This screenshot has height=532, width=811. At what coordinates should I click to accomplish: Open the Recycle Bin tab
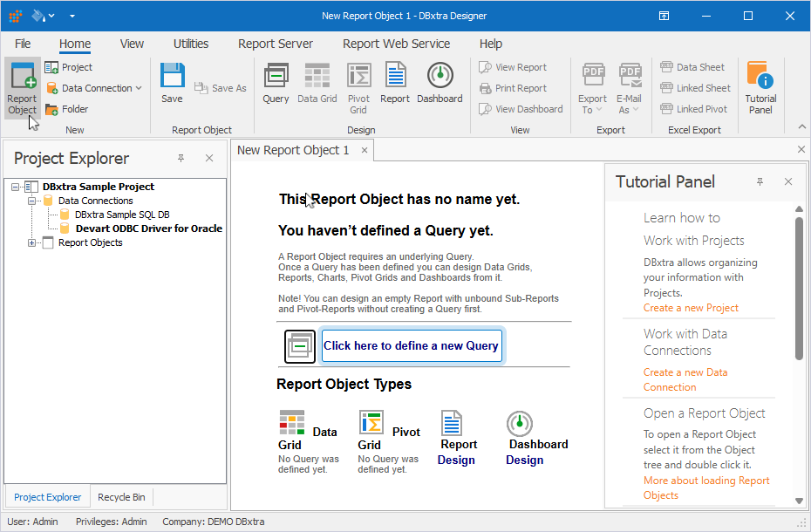[121, 496]
